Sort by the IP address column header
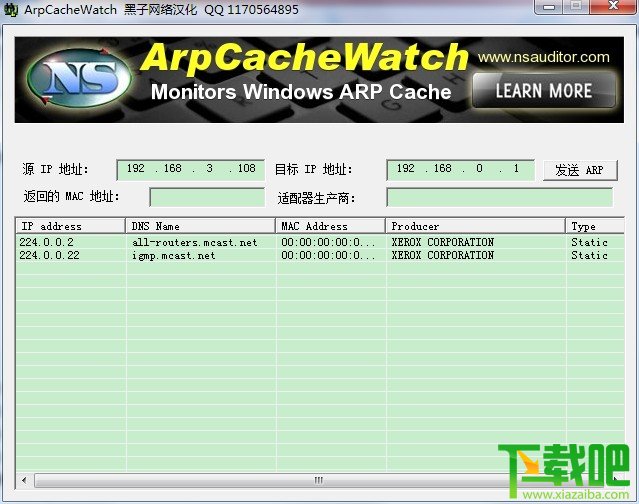639x504 pixels. click(71, 226)
